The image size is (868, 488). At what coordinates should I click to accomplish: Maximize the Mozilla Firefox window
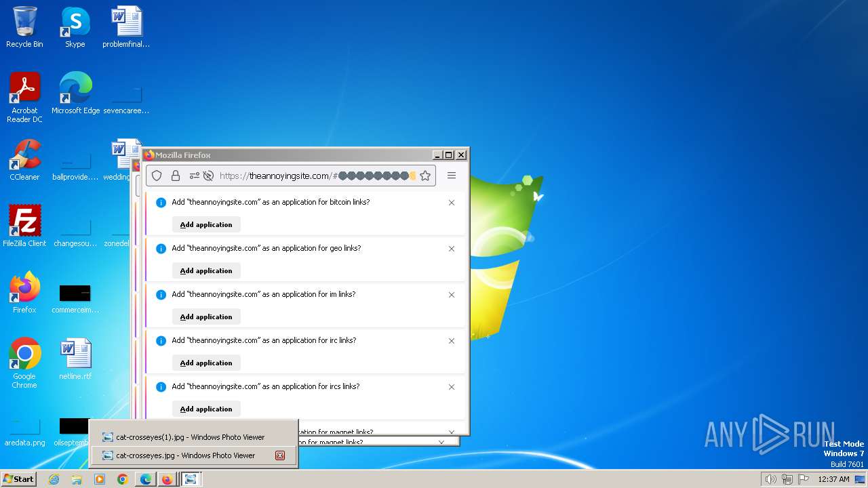point(448,155)
